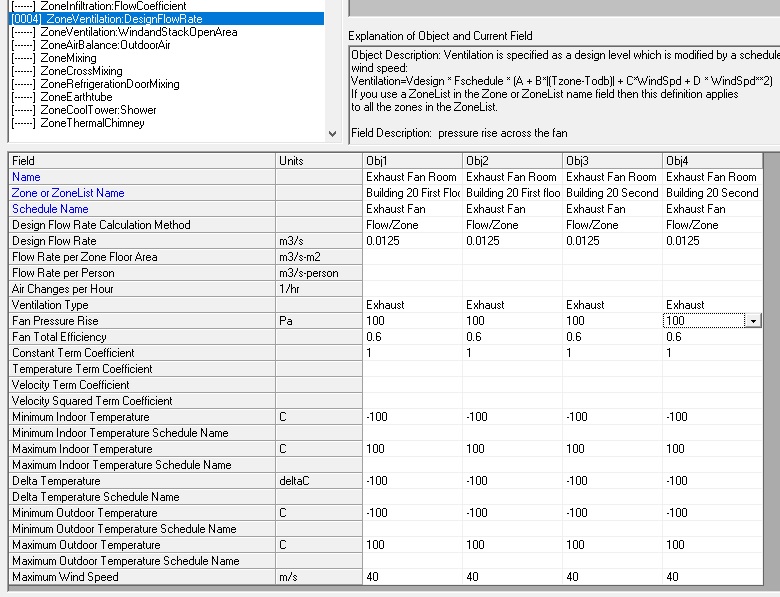
Task: Select Obj1 Flow/Zone calculation method cell
Action: pyautogui.click(x=412, y=225)
